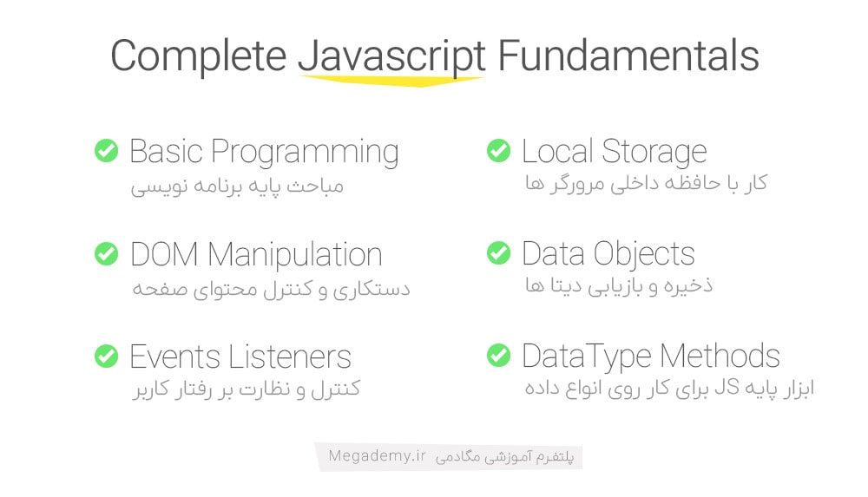Open the Megademy.ir link
Image resolution: width=868 pixels, height=497 pixels.
pyautogui.click(x=377, y=456)
